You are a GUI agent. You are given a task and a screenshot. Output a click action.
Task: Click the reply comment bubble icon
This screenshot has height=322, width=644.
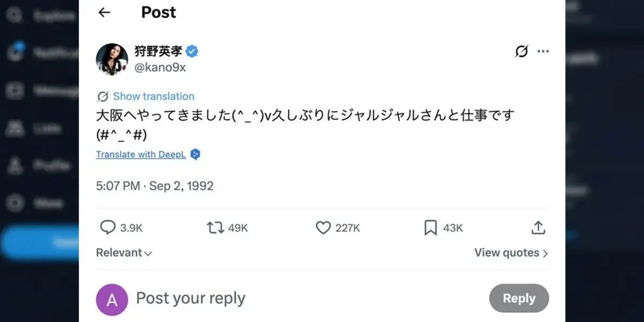click(x=108, y=228)
